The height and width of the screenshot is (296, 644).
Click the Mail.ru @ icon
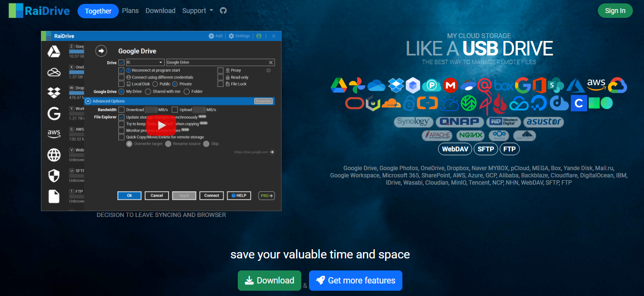click(485, 86)
